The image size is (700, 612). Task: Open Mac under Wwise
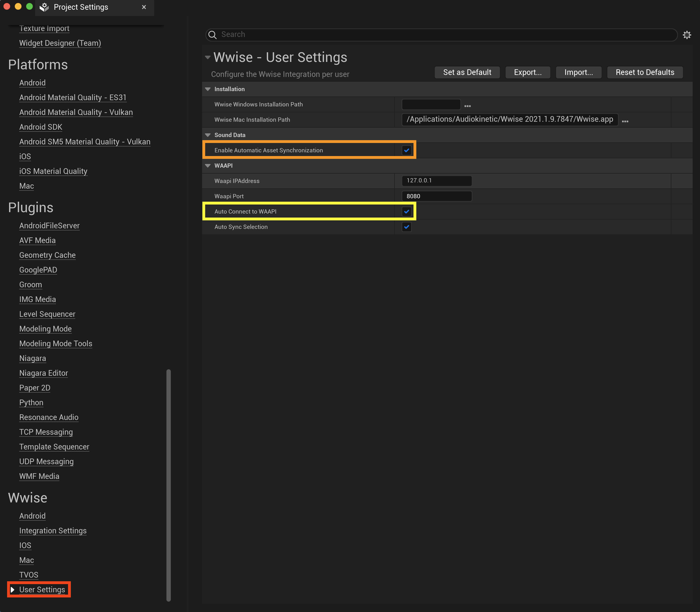click(27, 560)
